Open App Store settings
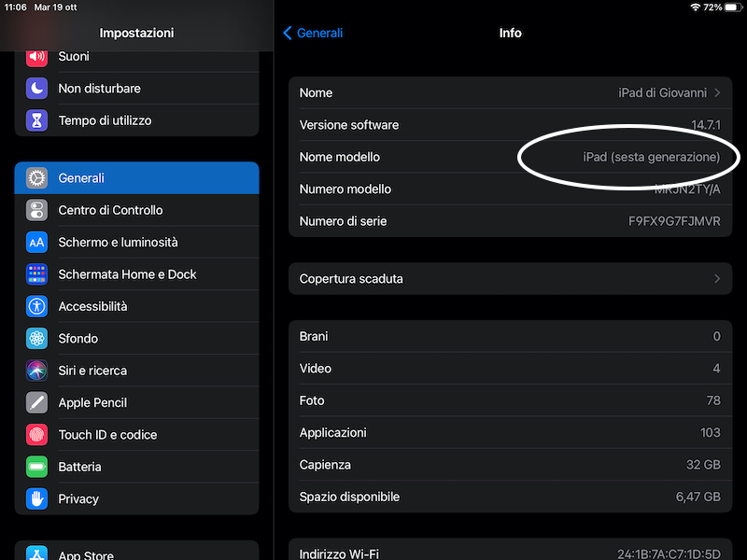The image size is (747, 560). (x=136, y=551)
